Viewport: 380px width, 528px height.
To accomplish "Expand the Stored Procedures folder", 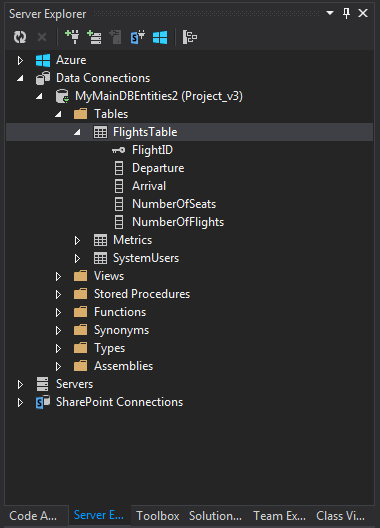I will (x=58, y=294).
